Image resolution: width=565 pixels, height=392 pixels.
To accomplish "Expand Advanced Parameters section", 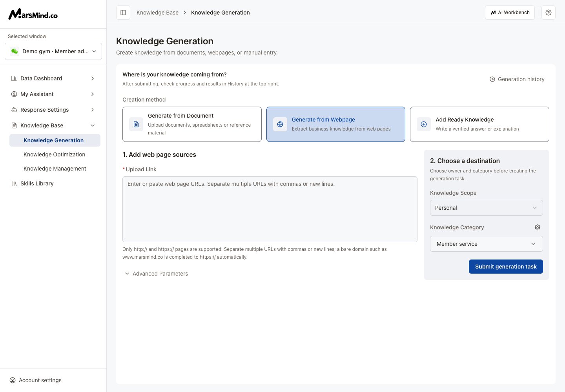I will (x=156, y=274).
